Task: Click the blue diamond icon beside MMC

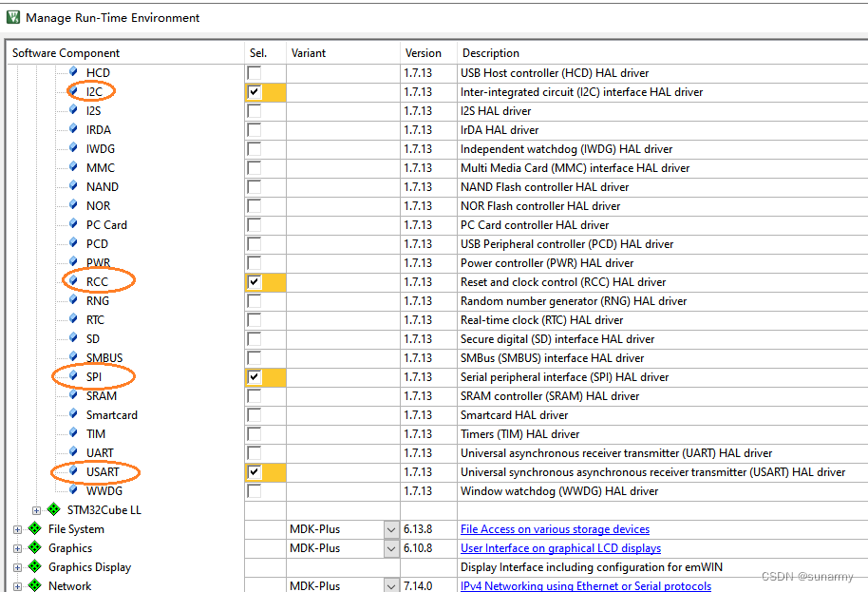Action: point(73,166)
